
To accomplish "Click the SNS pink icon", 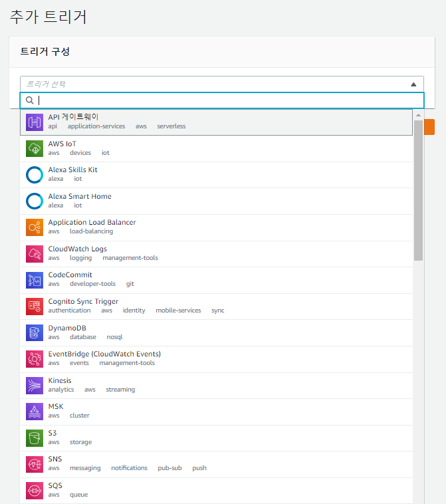I will click(x=35, y=465).
